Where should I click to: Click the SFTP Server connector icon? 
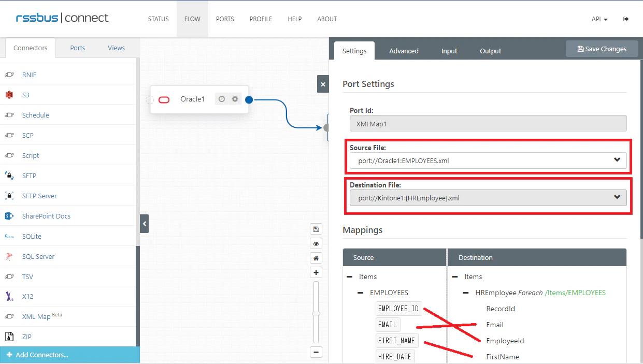(9, 196)
